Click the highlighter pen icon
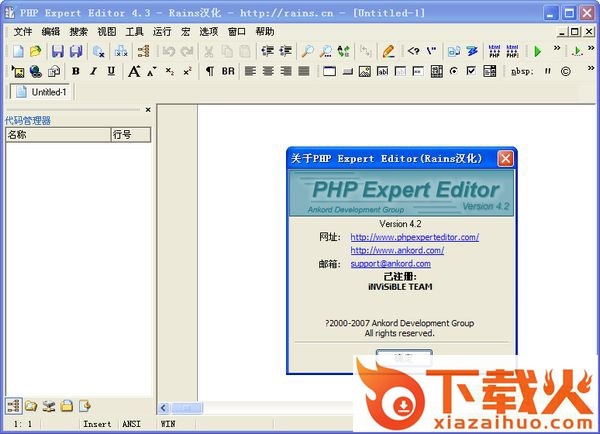Screen dimensions: 600x434 coord(387,51)
